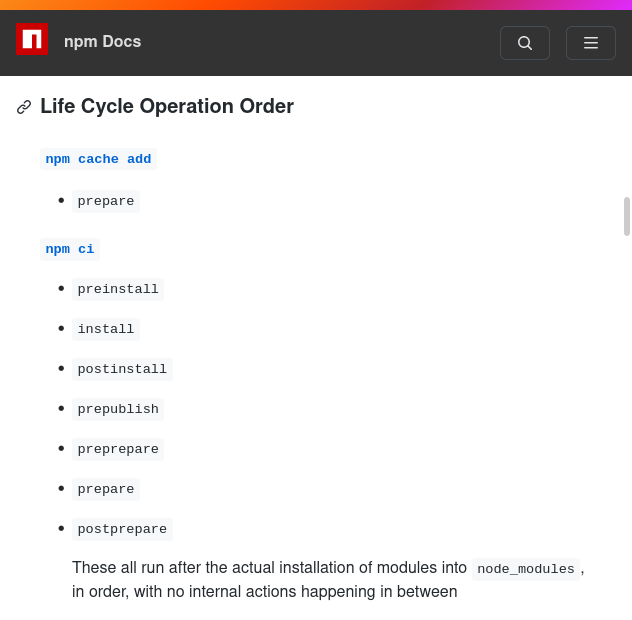Click the Life Cycle Operation Order heading
The image size is (632, 620).
click(167, 106)
